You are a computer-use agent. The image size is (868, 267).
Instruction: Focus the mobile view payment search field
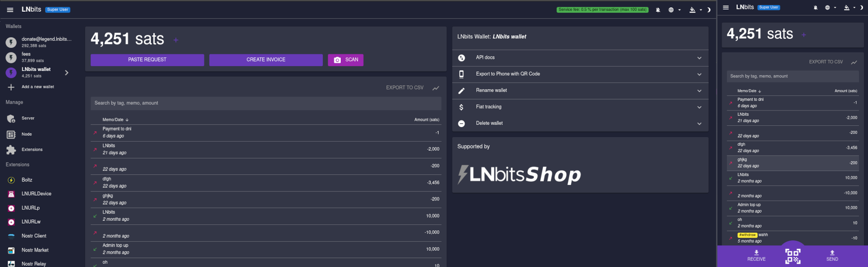pyautogui.click(x=793, y=76)
